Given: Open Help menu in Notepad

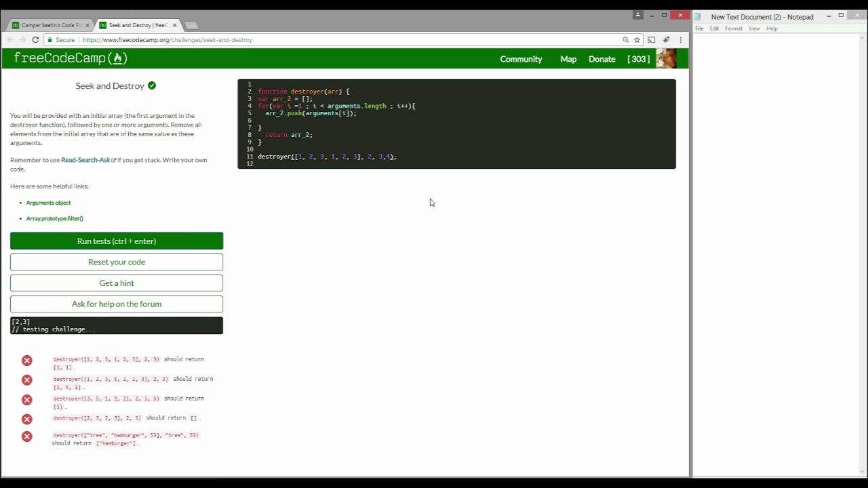Looking at the screenshot, I should (x=772, y=28).
